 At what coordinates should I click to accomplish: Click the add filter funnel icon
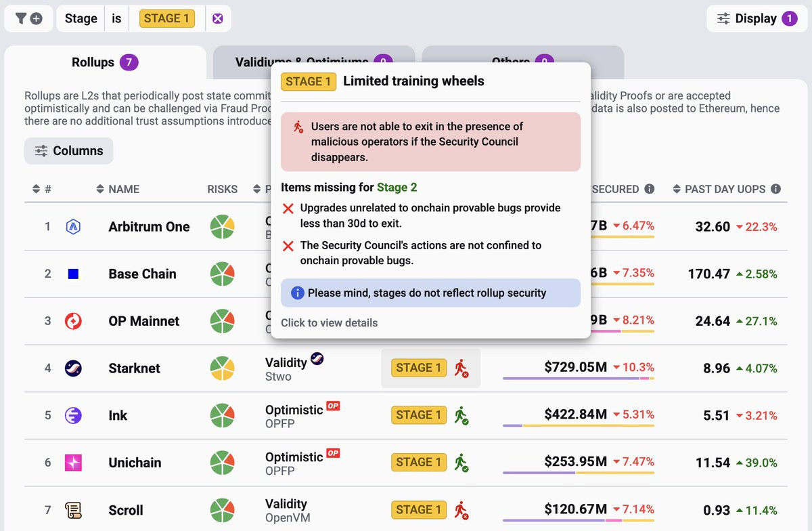(x=28, y=18)
